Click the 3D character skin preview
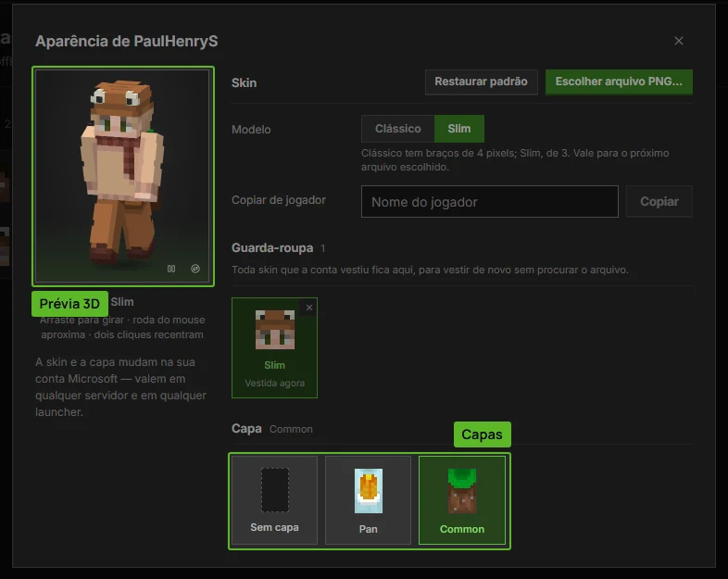Viewport: 728px width, 579px height. point(123,176)
